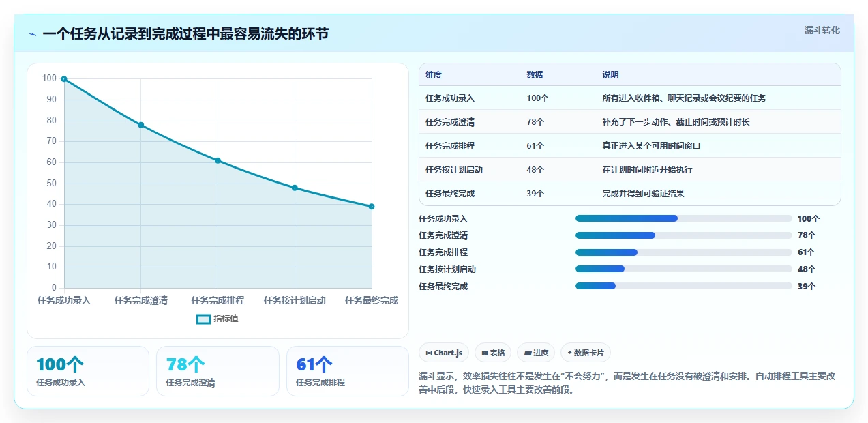Click the chart data point at 100
868x423 pixels.
point(64,79)
